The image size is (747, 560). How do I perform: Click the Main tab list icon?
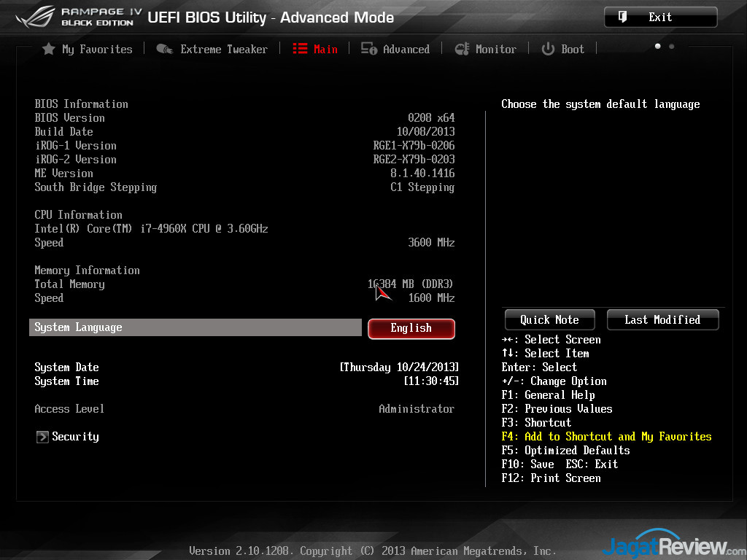click(300, 49)
